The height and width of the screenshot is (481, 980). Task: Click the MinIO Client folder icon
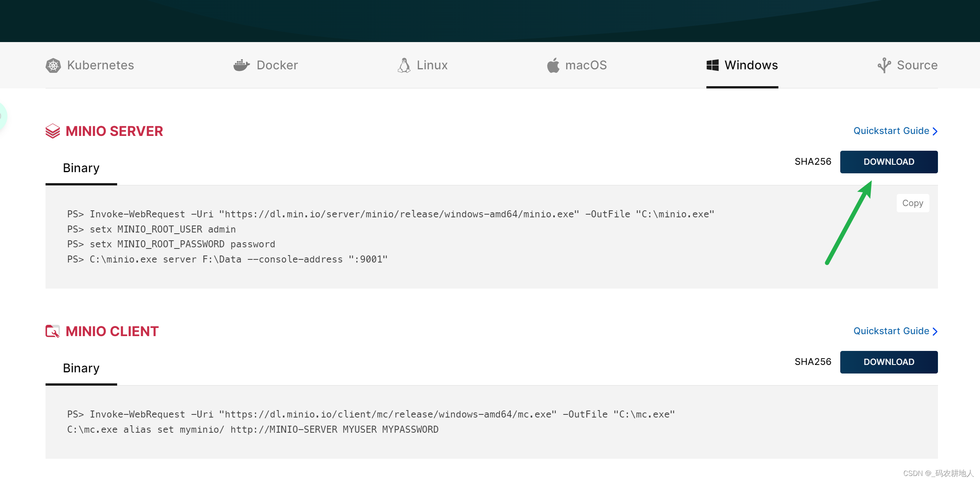[x=53, y=331]
